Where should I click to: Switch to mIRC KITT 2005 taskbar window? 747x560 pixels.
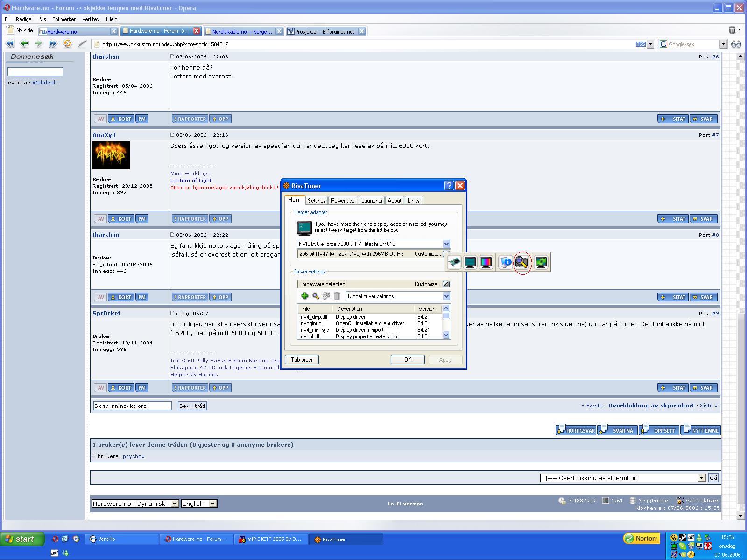(x=271, y=539)
